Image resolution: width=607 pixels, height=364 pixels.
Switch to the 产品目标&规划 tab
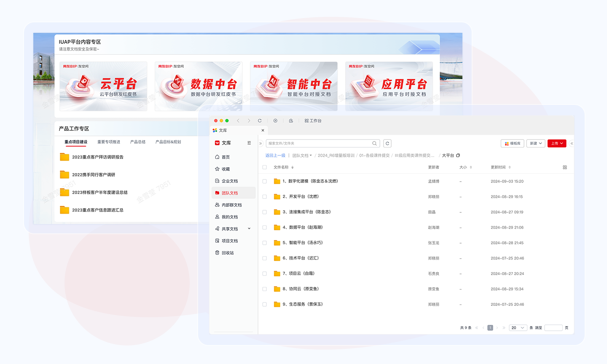click(168, 142)
